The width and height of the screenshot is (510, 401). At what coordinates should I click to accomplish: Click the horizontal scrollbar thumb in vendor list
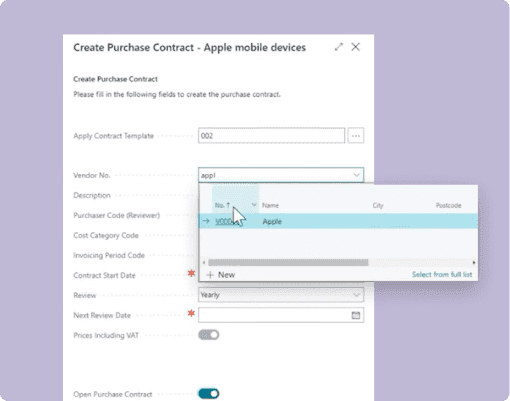click(x=288, y=263)
